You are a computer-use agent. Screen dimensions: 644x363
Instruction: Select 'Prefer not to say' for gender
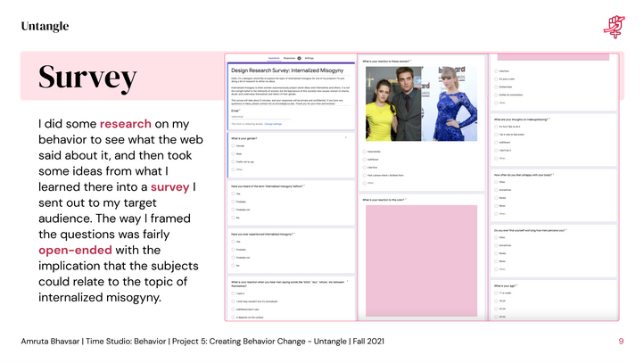coord(243,161)
